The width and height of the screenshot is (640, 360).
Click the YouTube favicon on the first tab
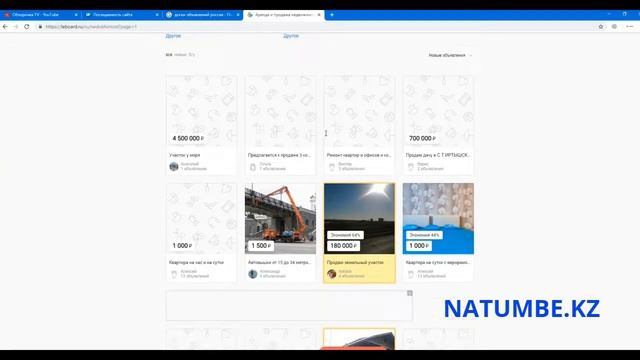pos(7,15)
